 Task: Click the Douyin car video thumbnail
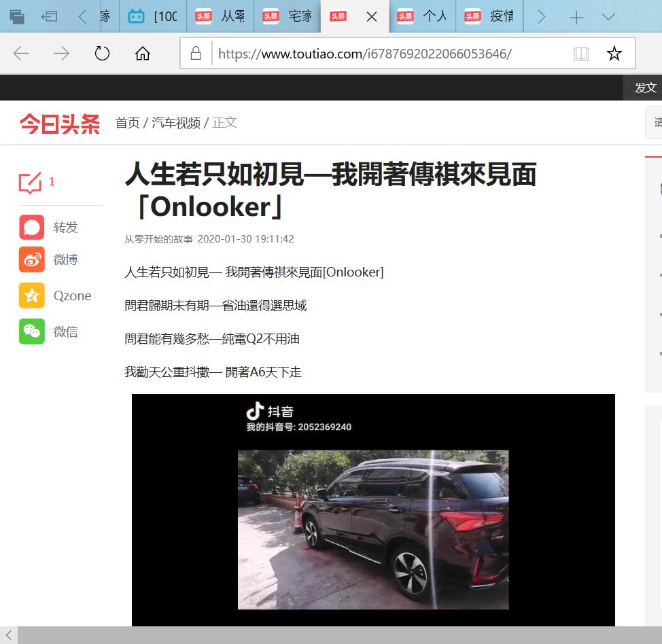(x=372, y=530)
